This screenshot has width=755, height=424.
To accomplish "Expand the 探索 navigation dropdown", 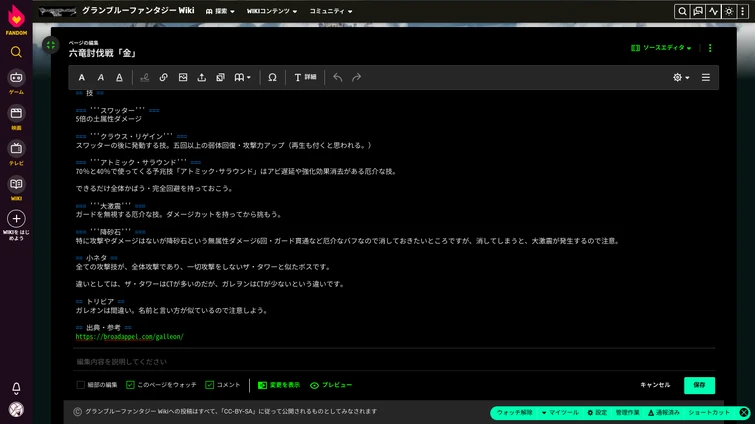I will pyautogui.click(x=220, y=11).
